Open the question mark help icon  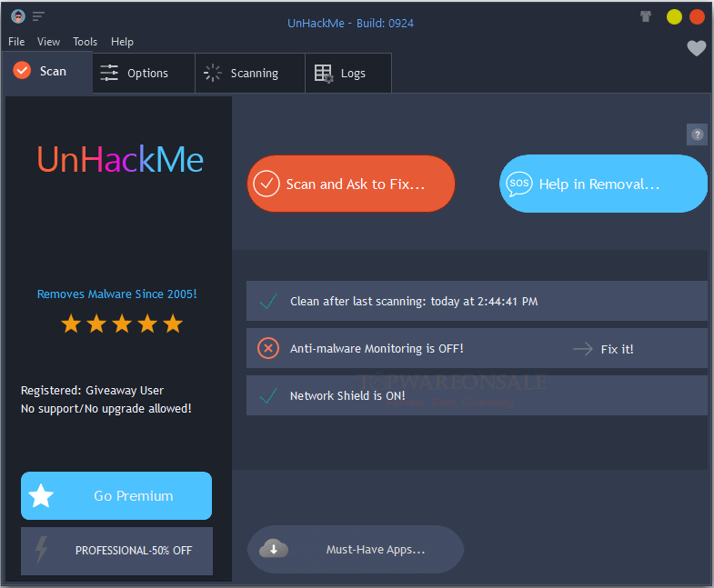tap(697, 135)
